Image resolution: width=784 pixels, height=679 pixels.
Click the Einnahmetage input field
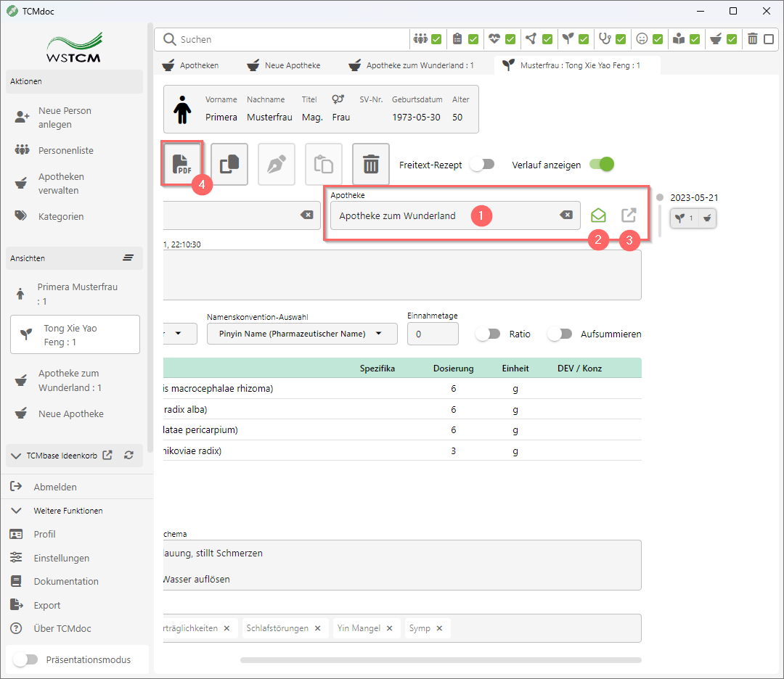[433, 334]
